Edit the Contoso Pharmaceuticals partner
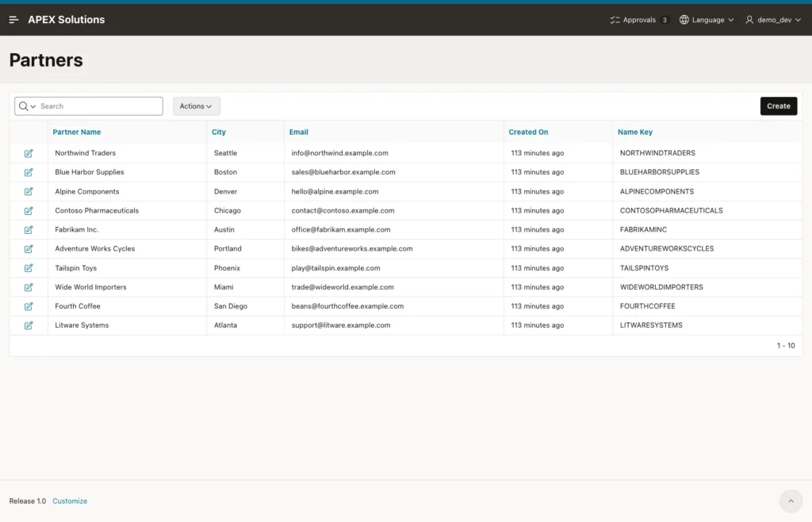The height and width of the screenshot is (522, 812). pyautogui.click(x=29, y=211)
